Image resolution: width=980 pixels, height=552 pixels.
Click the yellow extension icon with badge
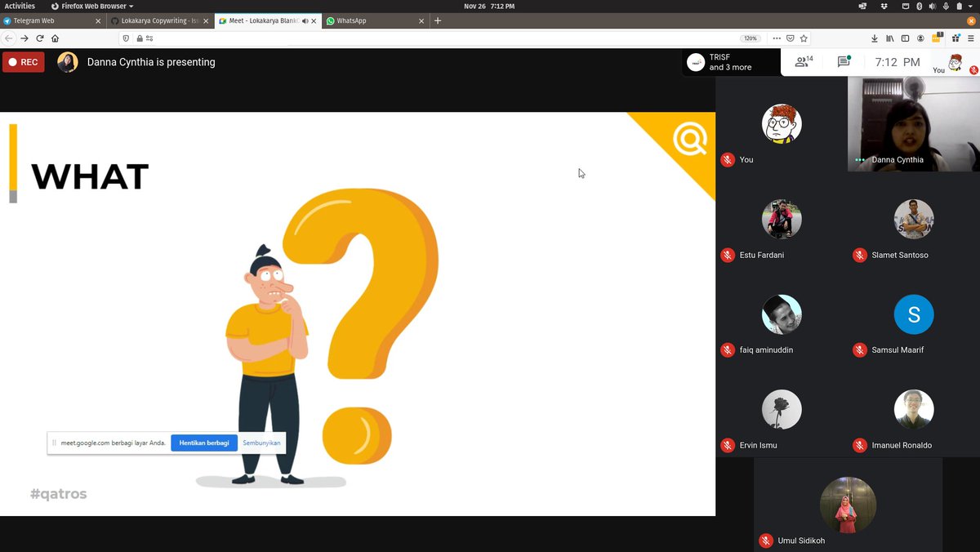938,38
